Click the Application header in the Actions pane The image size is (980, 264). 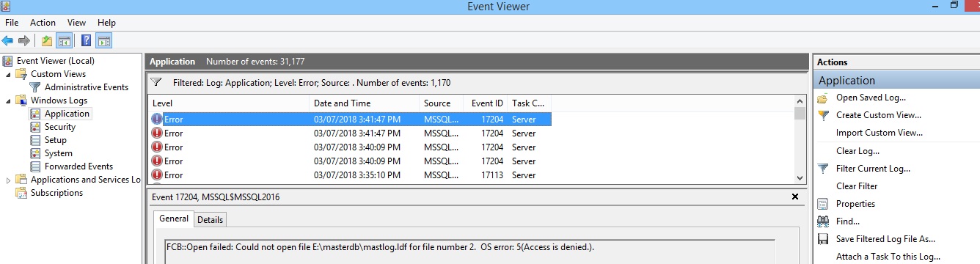pos(896,81)
